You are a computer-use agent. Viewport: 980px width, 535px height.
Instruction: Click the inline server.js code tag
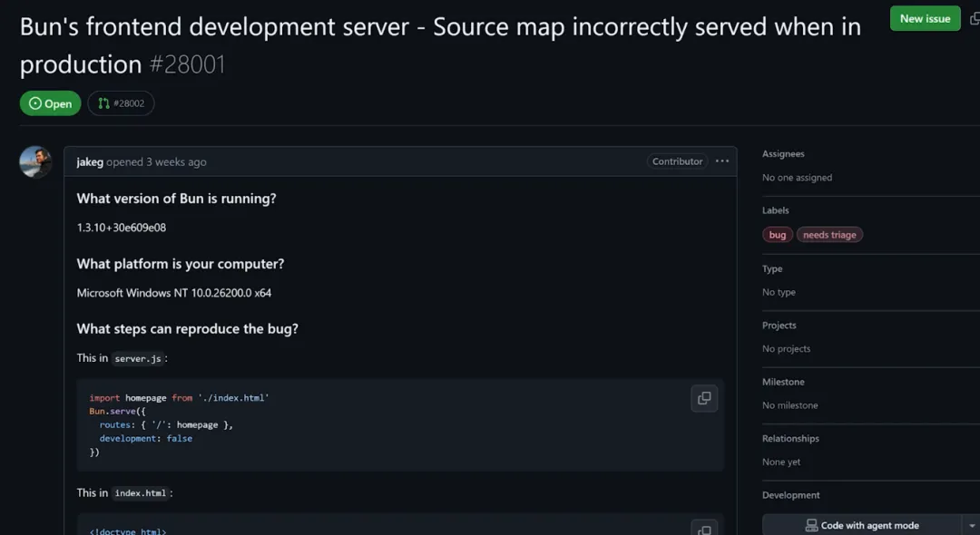coord(138,358)
